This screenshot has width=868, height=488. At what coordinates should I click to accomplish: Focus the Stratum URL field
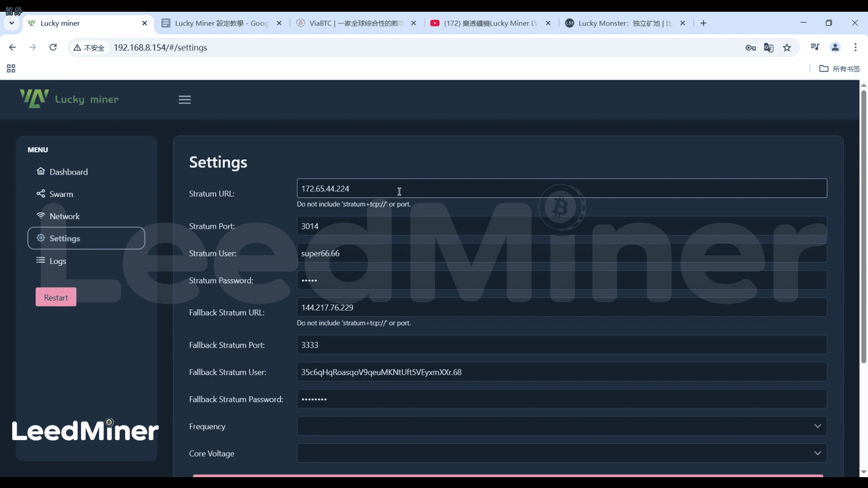pos(562,188)
